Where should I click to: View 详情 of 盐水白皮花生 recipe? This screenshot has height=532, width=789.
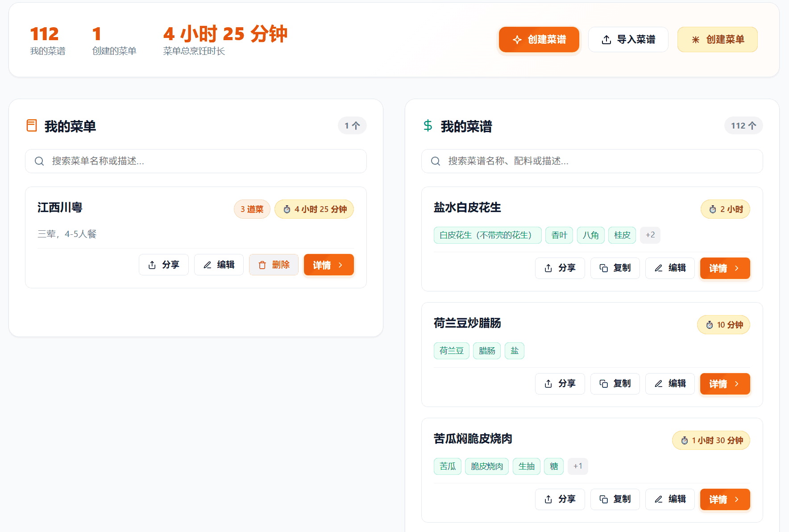[725, 268]
